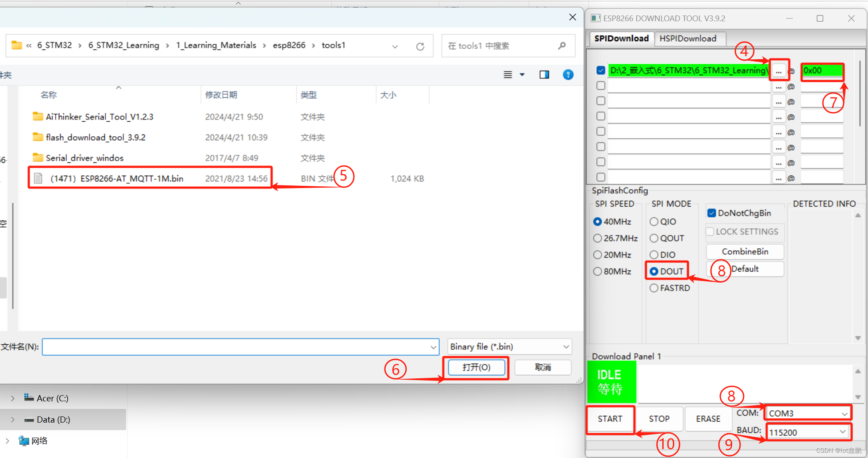Navigate to esp8266 in the breadcrumb path
Screen dimensions: 868x458
pos(289,45)
